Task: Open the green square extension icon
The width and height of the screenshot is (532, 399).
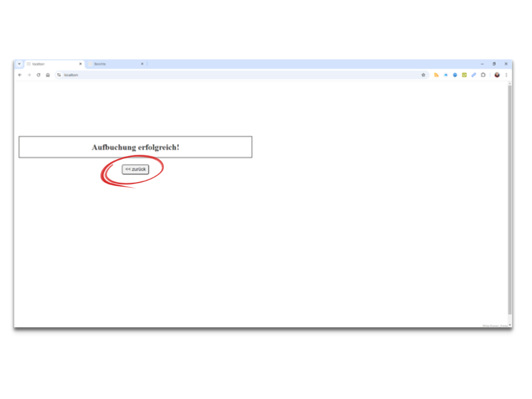Action: click(464, 75)
